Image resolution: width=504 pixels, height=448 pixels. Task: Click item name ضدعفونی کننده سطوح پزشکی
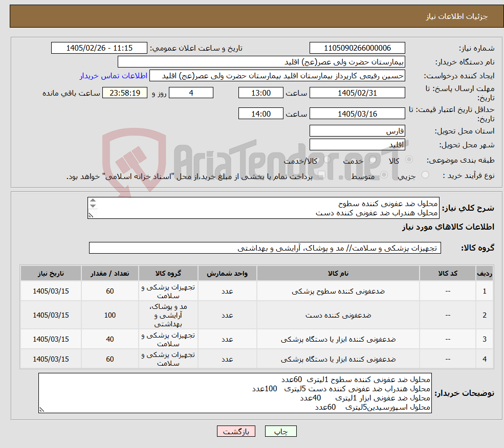tap(338, 291)
